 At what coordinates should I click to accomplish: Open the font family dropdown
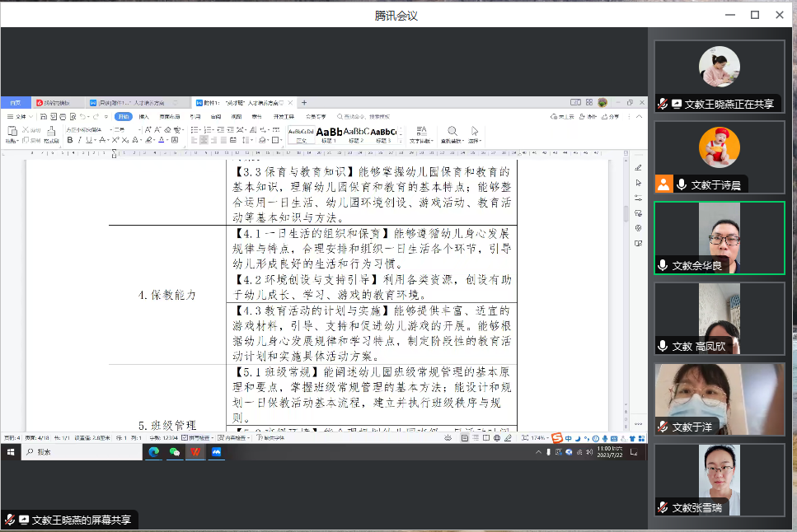87,129
